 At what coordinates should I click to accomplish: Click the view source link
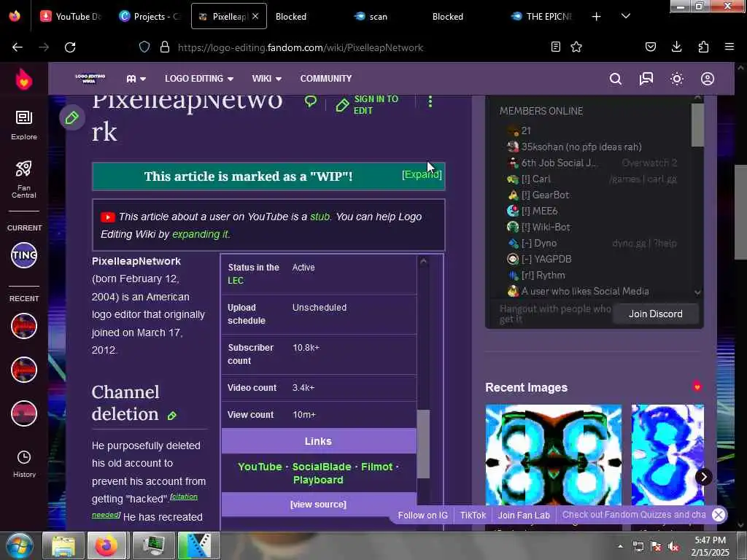pyautogui.click(x=318, y=505)
